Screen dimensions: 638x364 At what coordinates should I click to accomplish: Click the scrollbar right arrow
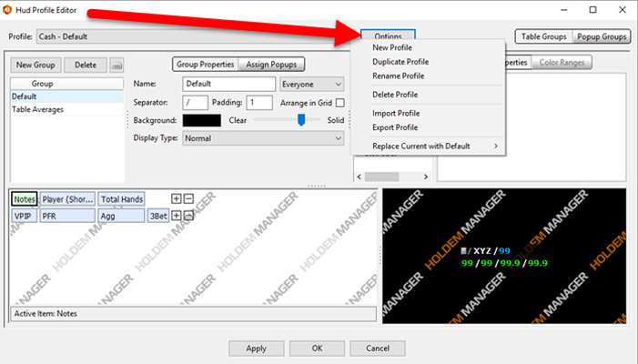tap(426, 177)
